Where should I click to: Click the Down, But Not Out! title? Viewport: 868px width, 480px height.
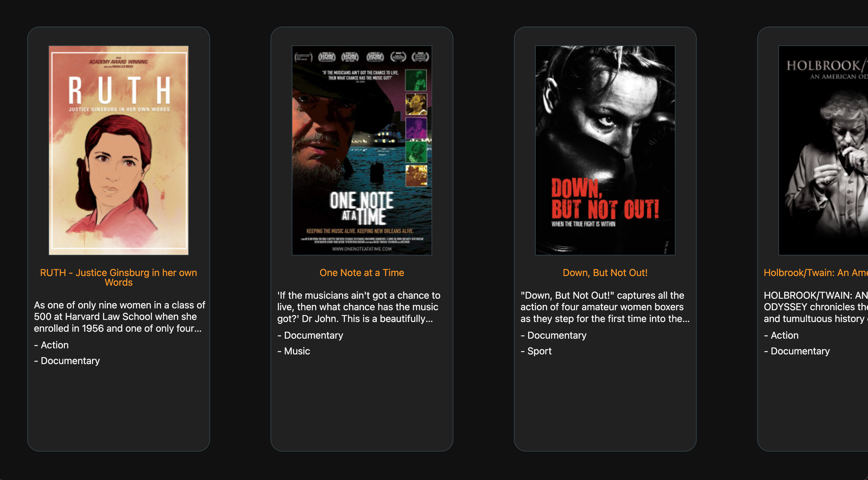(x=605, y=272)
